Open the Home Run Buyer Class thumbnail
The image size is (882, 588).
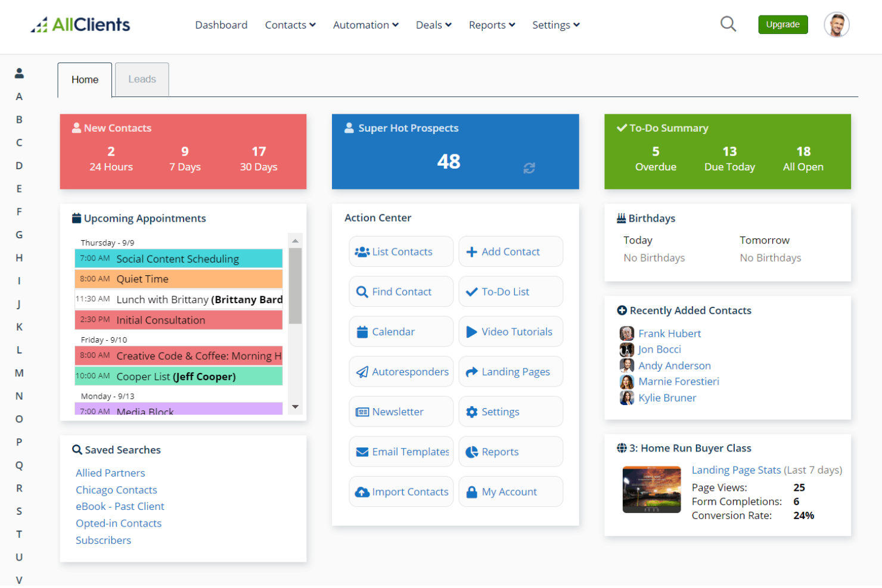pyautogui.click(x=651, y=489)
